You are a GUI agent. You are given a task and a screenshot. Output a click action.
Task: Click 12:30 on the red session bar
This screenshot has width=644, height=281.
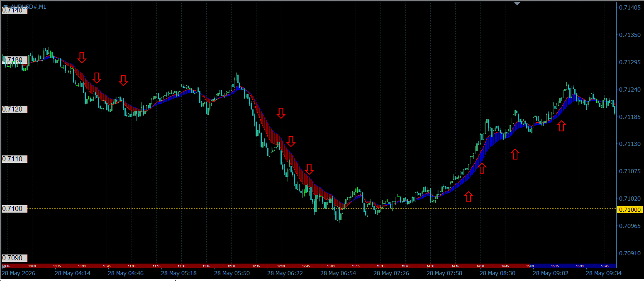pos(281,266)
